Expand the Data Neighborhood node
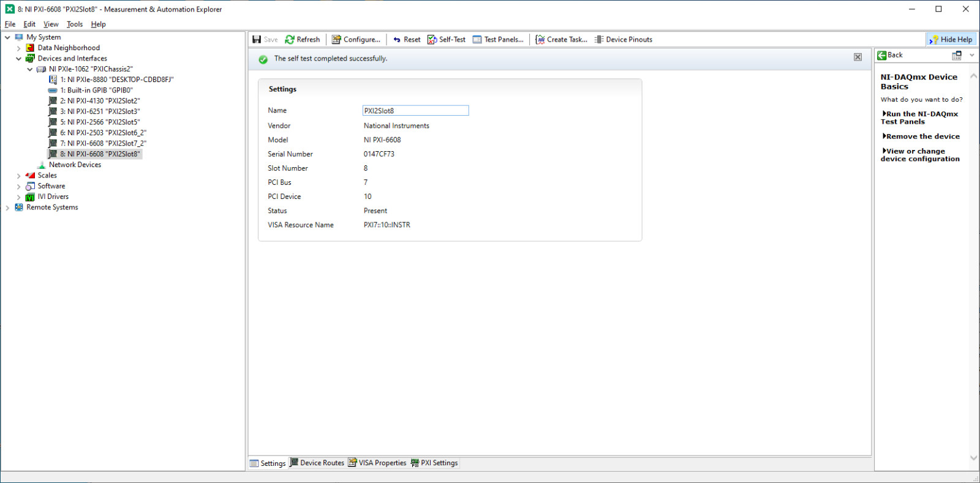980x483 pixels. click(x=18, y=48)
